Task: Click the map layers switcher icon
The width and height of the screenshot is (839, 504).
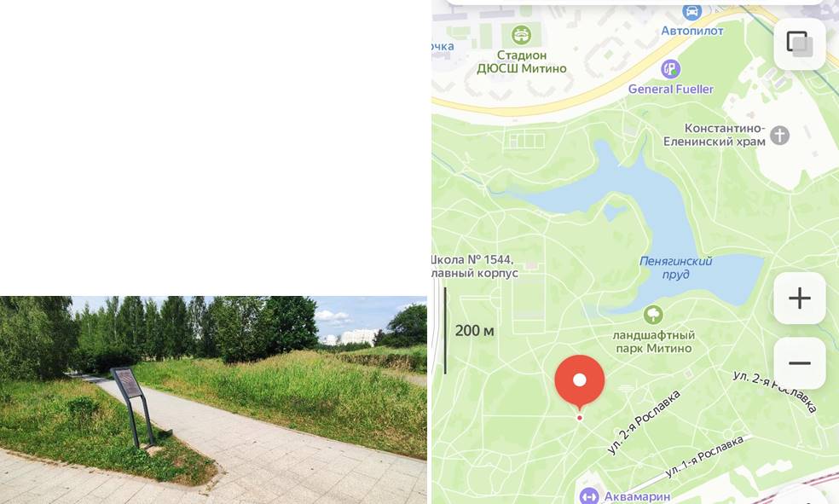Action: [800, 43]
